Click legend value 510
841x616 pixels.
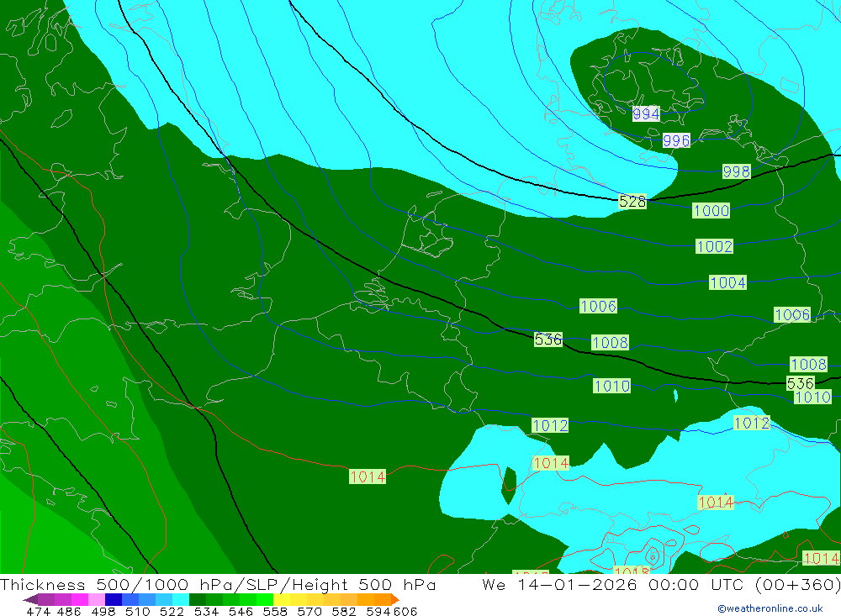(x=137, y=611)
